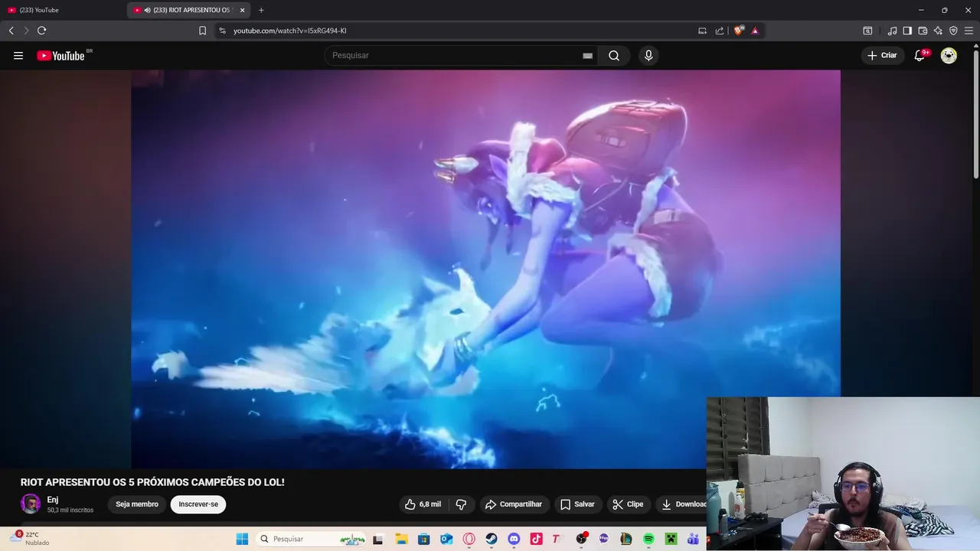Subscribe with the Inscrever-se button
Screen dimensions: 980x551
click(198, 504)
